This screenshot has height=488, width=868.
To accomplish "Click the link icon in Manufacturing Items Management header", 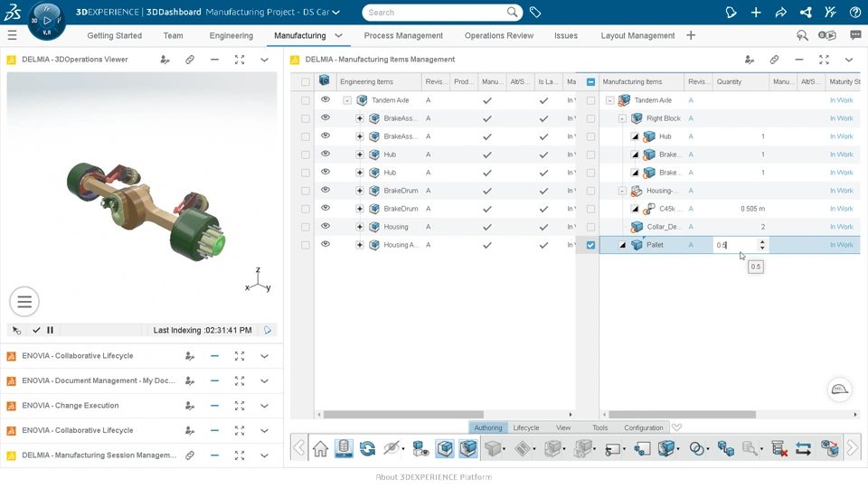I will [774, 60].
